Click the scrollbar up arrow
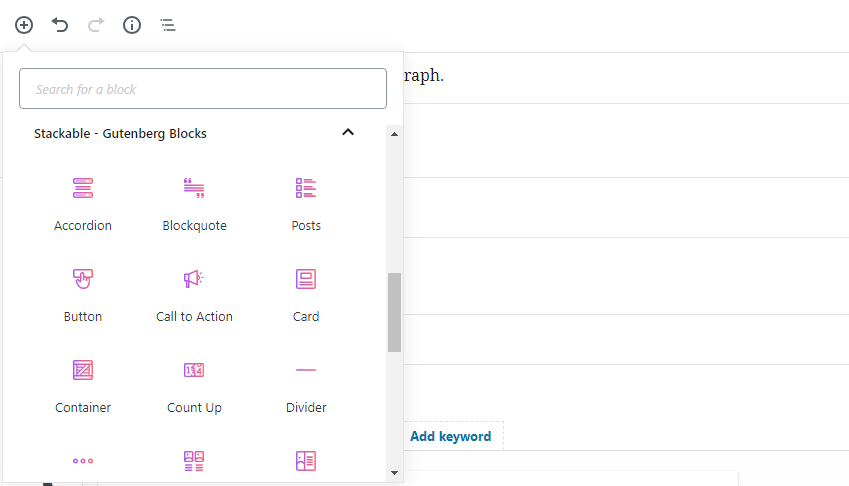This screenshot has width=849, height=486. [394, 134]
